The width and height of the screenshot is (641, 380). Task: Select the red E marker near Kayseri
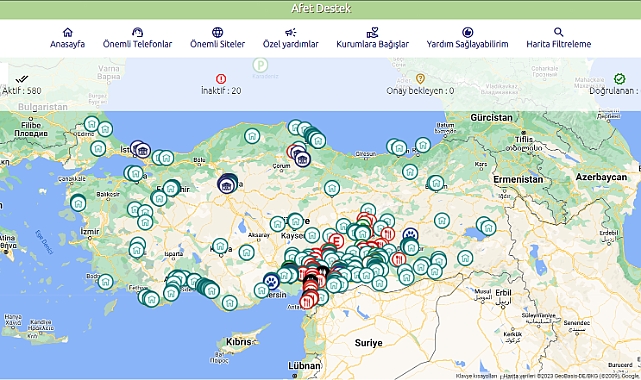(336, 240)
